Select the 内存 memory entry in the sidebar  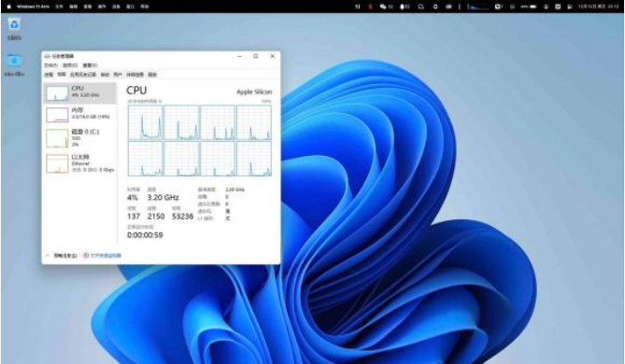(x=79, y=114)
